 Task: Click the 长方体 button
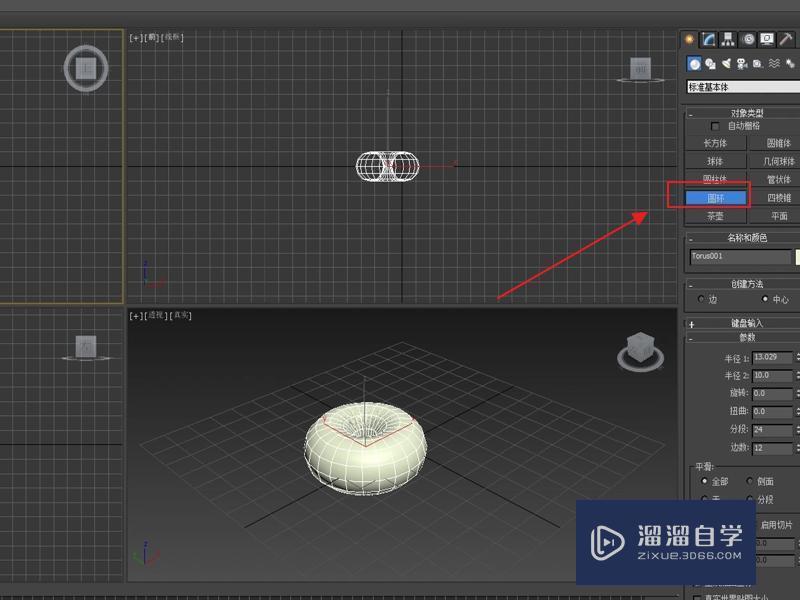[715, 143]
